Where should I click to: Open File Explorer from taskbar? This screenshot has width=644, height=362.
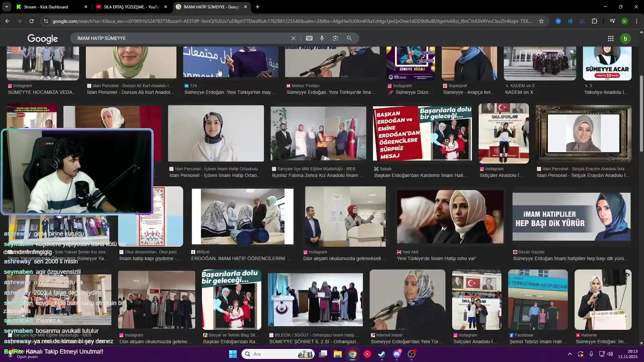tap(338, 354)
